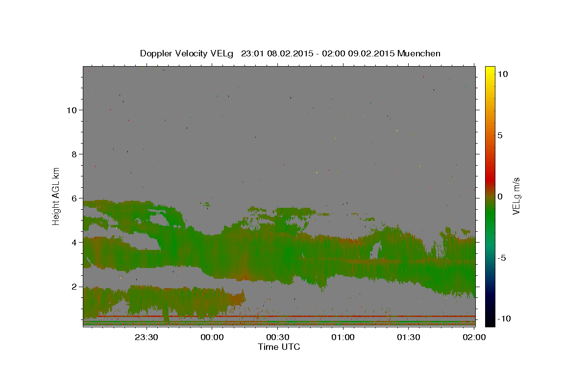The width and height of the screenshot is (588, 392).
Task: Click the height axis tick label 10
Action: click(x=72, y=110)
